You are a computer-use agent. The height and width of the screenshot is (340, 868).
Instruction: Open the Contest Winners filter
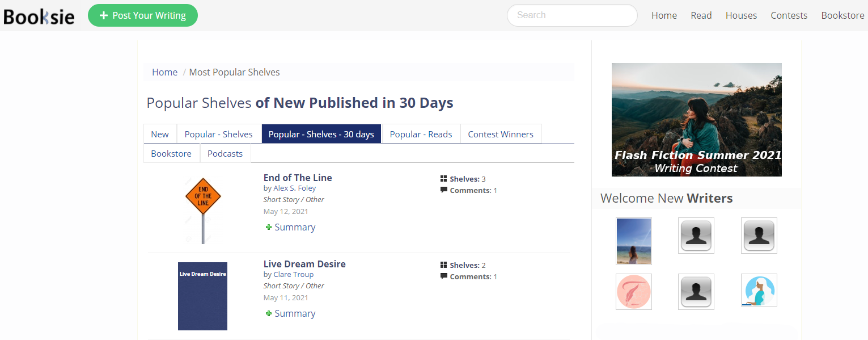501,134
